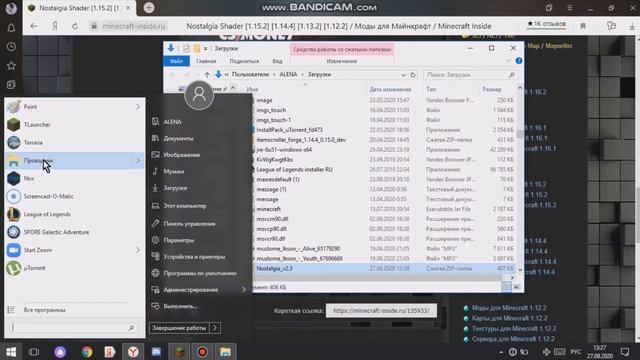
Task: Switch to Главная ribbon tab
Action: (x=206, y=61)
